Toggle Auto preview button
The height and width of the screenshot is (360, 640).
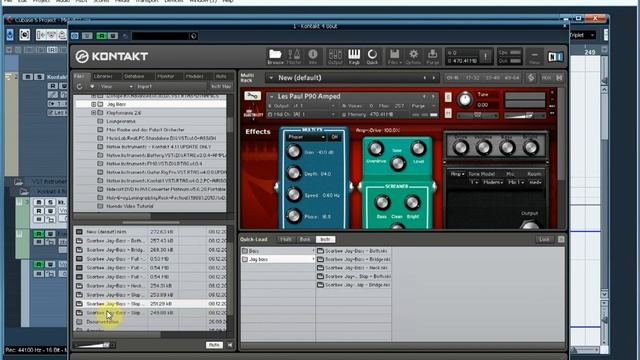point(214,345)
